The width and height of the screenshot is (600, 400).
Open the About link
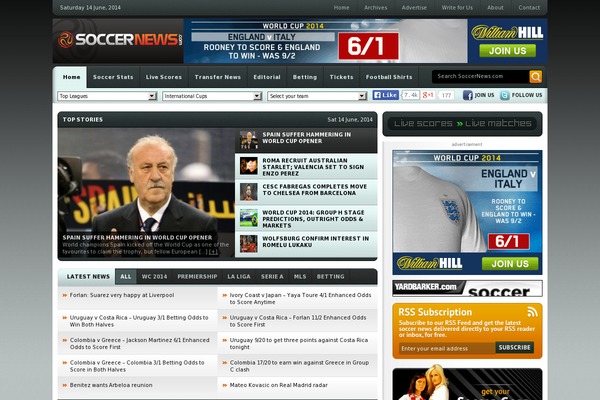pos(495,7)
